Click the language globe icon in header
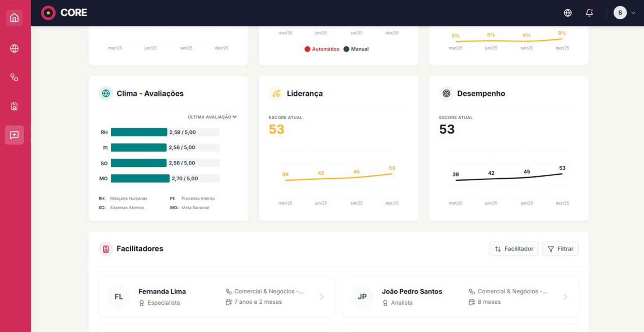The width and height of the screenshot is (644, 332). [567, 13]
